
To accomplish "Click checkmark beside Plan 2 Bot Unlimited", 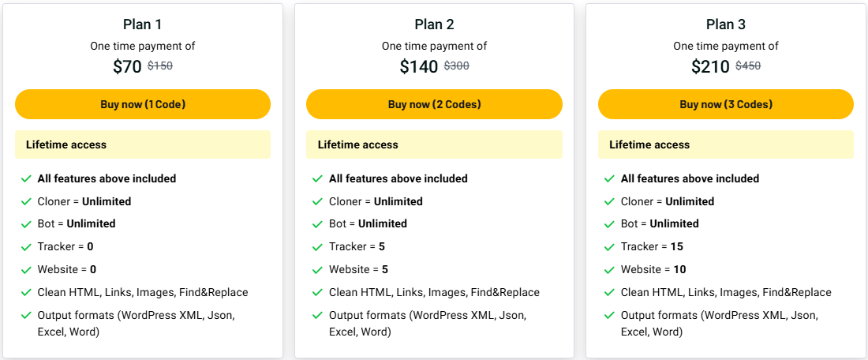I will 317,224.
